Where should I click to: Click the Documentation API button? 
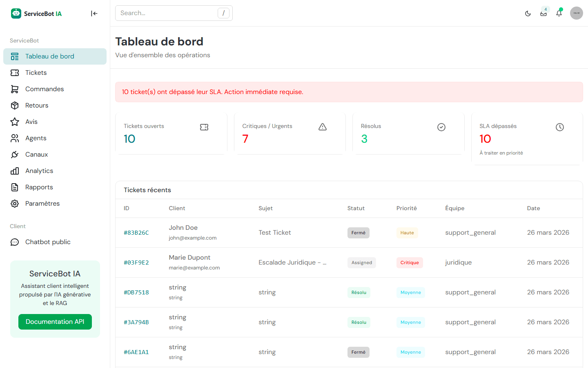point(55,322)
